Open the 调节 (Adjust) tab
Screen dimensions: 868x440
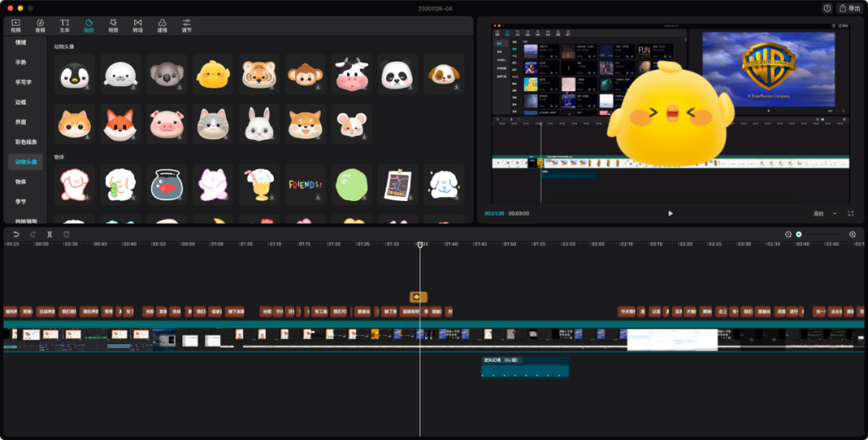pos(186,26)
